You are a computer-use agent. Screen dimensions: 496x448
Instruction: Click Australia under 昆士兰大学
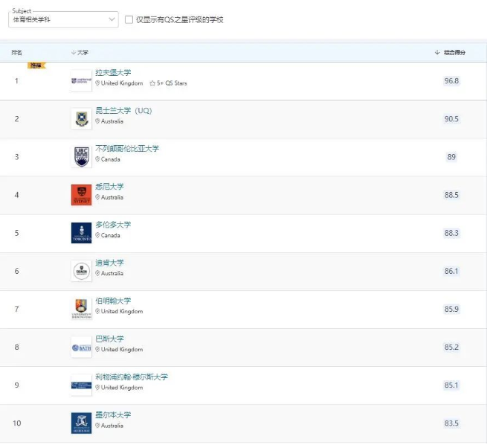(112, 121)
